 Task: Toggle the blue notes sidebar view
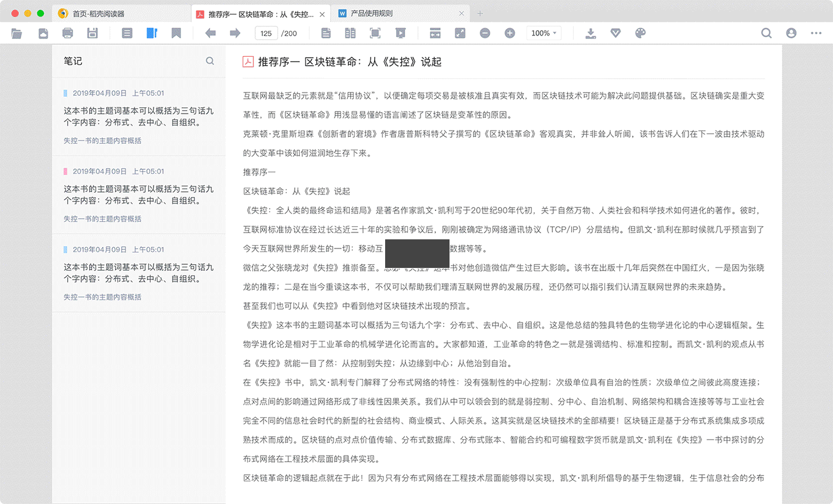coord(152,33)
